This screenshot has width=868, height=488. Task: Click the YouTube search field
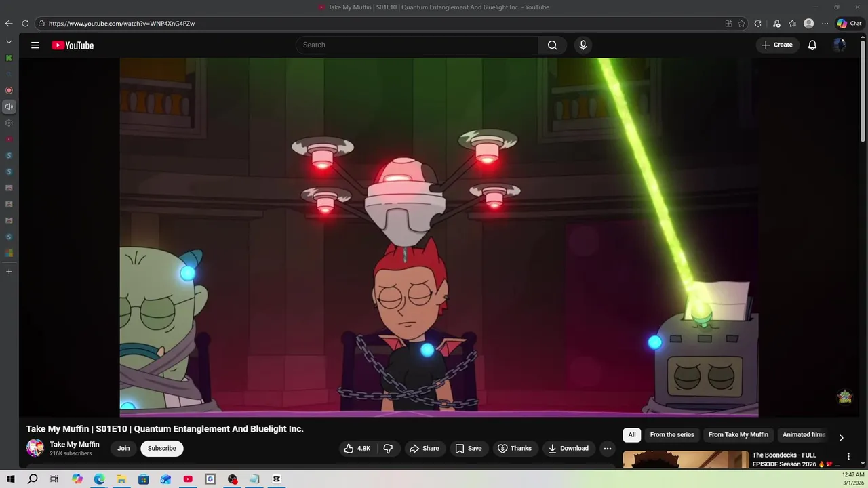click(x=417, y=45)
